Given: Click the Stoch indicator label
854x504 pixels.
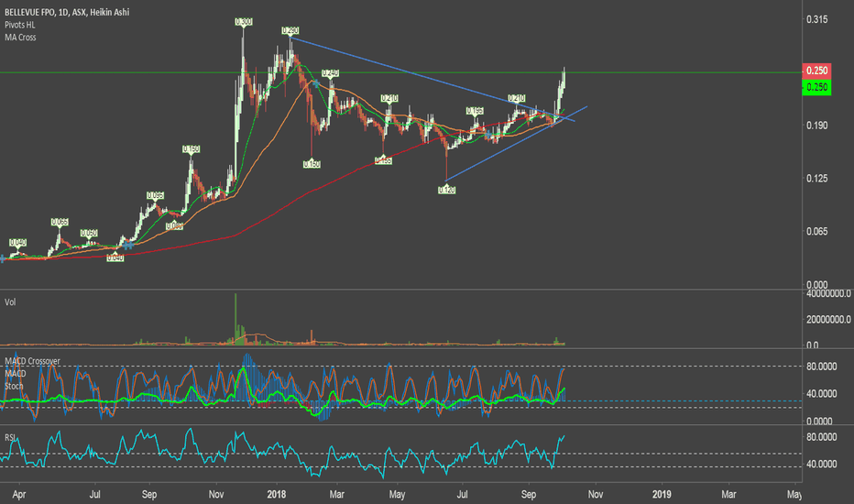Looking at the screenshot, I should point(14,386).
